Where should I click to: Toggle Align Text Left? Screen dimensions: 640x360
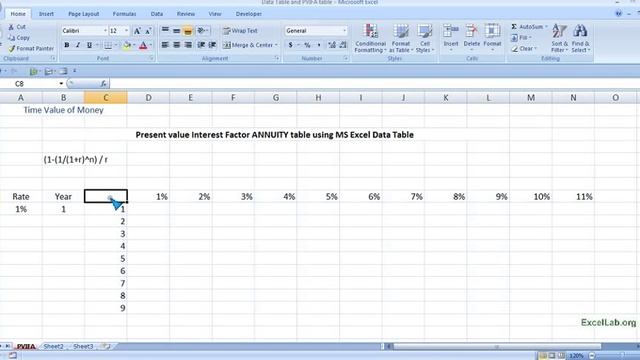pos(165,45)
